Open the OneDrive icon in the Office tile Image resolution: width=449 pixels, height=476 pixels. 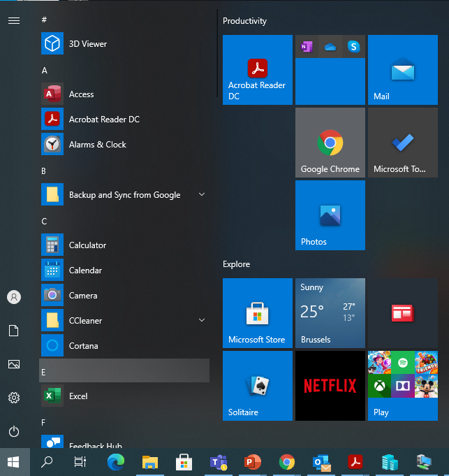pyautogui.click(x=330, y=46)
